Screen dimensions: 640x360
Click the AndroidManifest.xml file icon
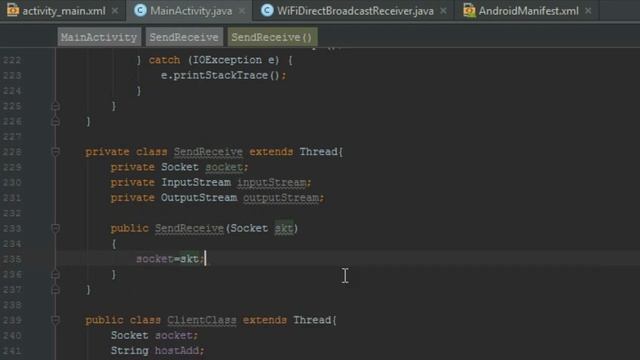click(469, 11)
